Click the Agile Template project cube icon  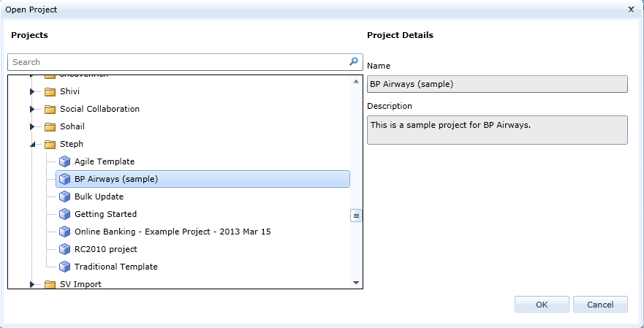[64, 161]
